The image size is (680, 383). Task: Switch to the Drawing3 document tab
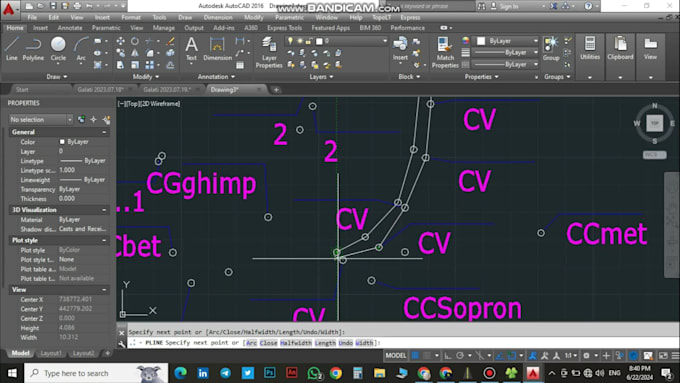point(225,90)
